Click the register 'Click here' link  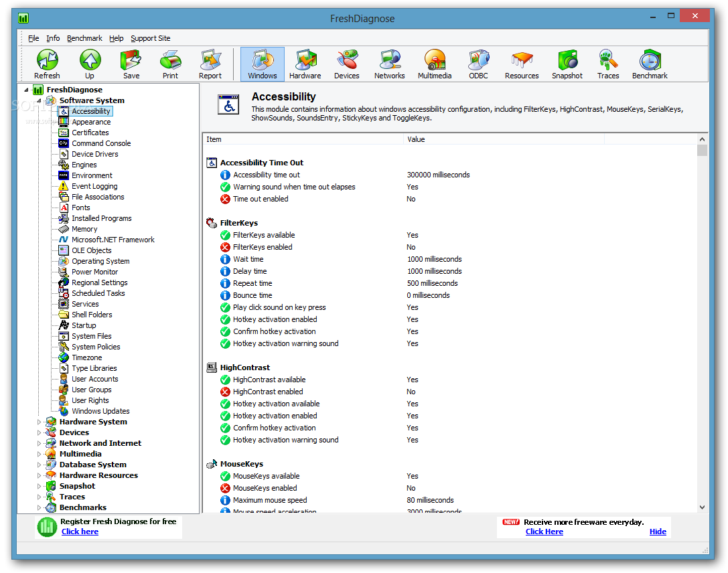80,531
